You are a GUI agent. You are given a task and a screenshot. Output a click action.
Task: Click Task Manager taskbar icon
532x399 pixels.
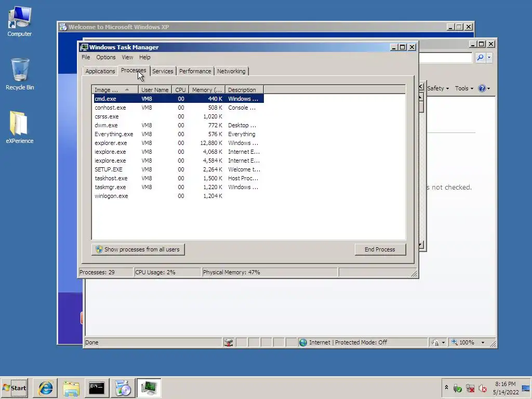point(149,388)
